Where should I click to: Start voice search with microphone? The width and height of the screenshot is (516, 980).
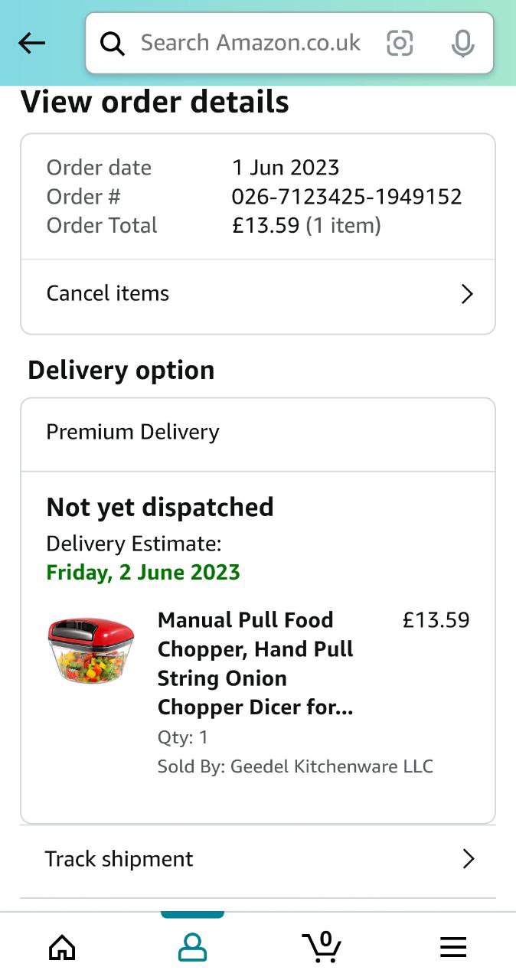pyautogui.click(x=462, y=44)
